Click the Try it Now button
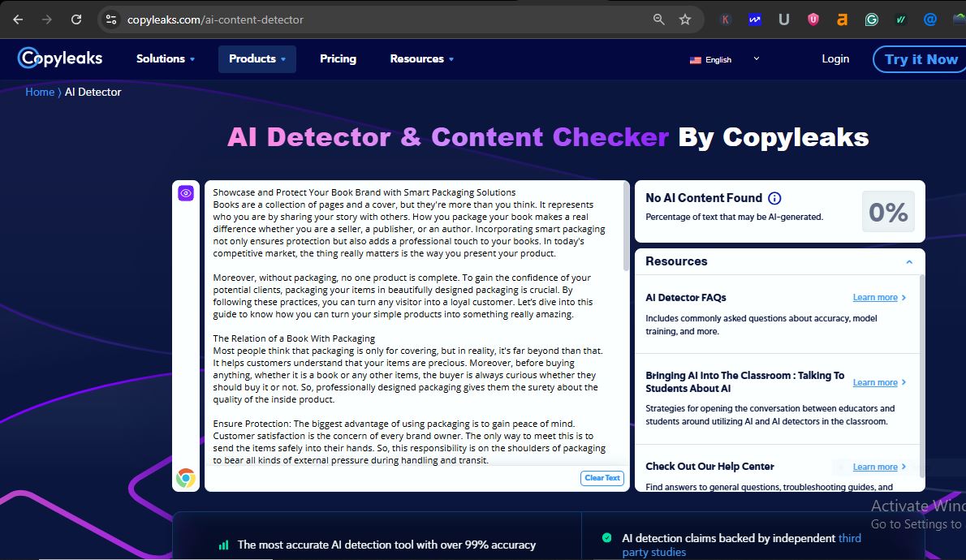Image resolution: width=966 pixels, height=560 pixels. [x=919, y=59]
